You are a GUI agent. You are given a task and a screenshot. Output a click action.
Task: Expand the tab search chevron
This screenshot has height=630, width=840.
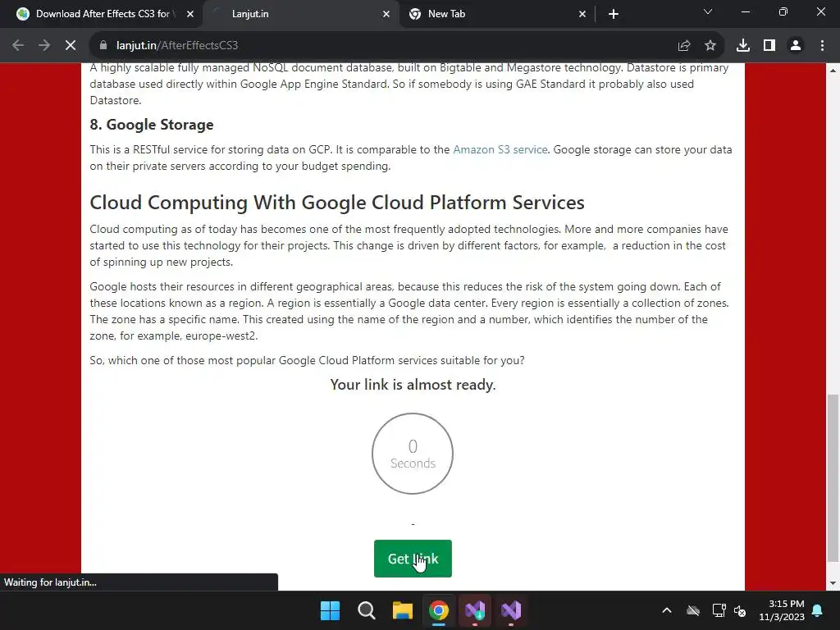point(708,12)
